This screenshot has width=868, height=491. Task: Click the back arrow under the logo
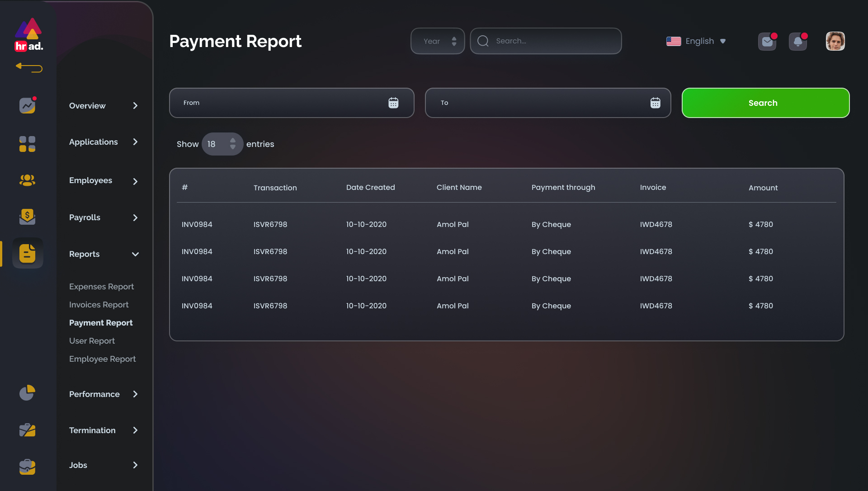(29, 68)
